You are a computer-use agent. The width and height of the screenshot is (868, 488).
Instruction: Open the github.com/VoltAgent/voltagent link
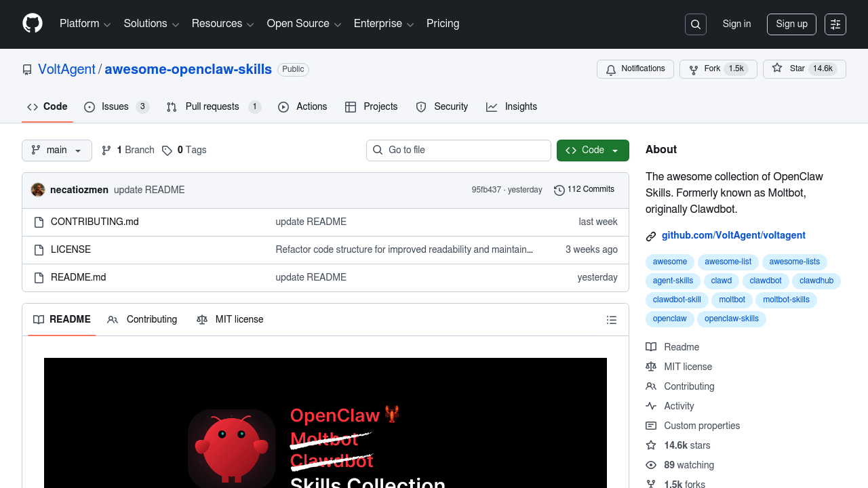tap(733, 236)
